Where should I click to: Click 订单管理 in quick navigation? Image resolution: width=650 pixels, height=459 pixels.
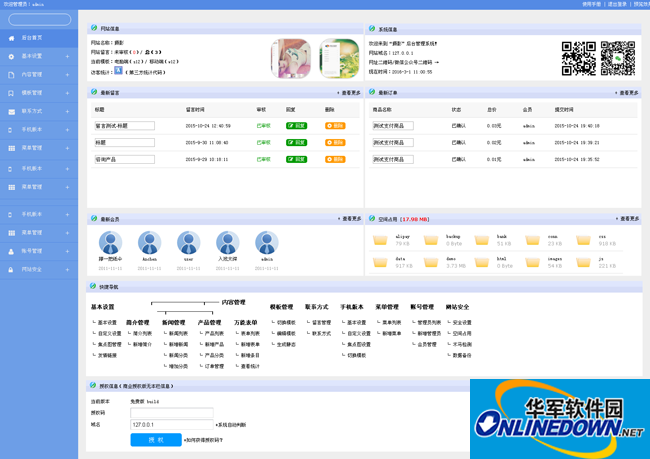[214, 366]
